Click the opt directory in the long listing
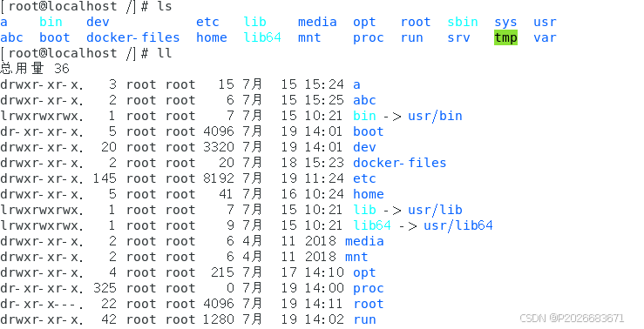This screenshot has height=329, width=644. coord(364,272)
